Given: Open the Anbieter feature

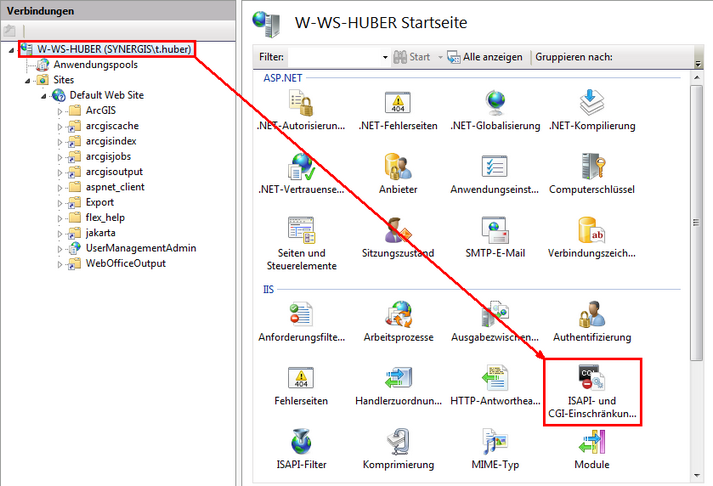Looking at the screenshot, I should point(398,174).
